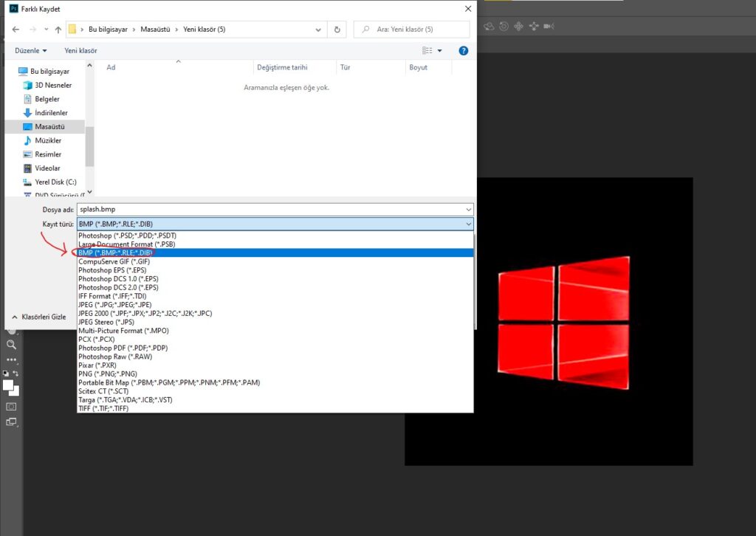Click Yeni klasör to create folder
This screenshot has width=756, height=536.
pos(80,51)
